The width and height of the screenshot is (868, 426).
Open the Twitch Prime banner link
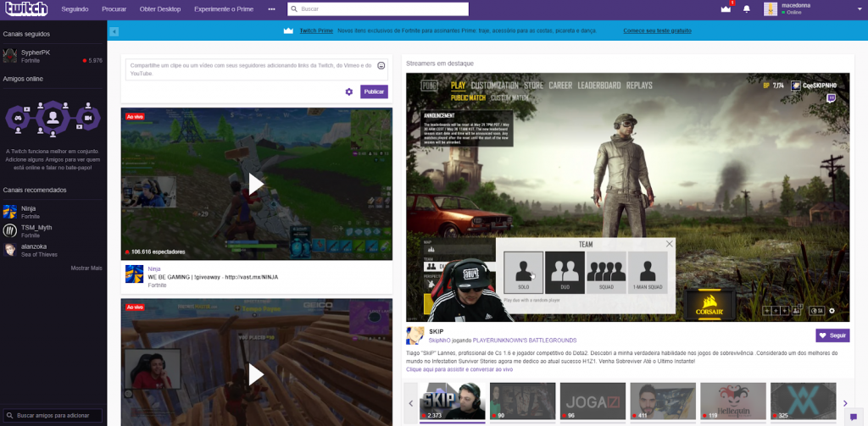[x=316, y=31]
